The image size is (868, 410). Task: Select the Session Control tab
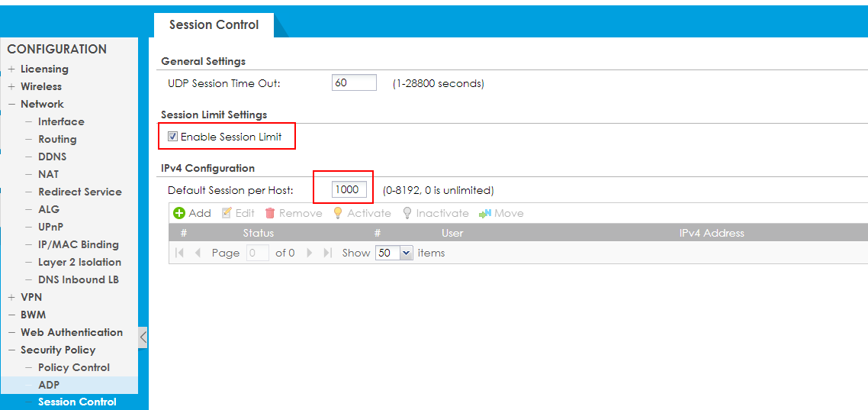(214, 24)
